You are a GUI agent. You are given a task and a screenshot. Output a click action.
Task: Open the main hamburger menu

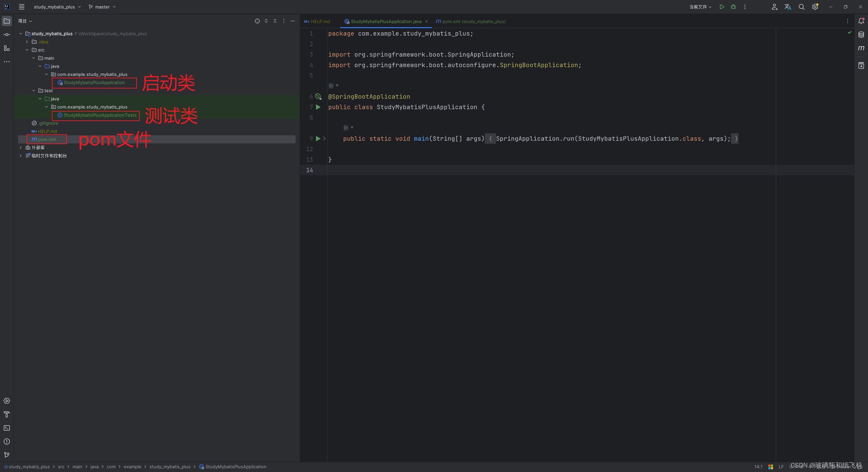click(22, 7)
